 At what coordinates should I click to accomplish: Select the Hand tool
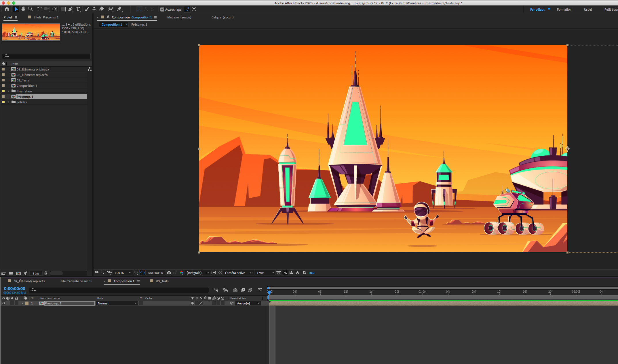click(x=23, y=9)
